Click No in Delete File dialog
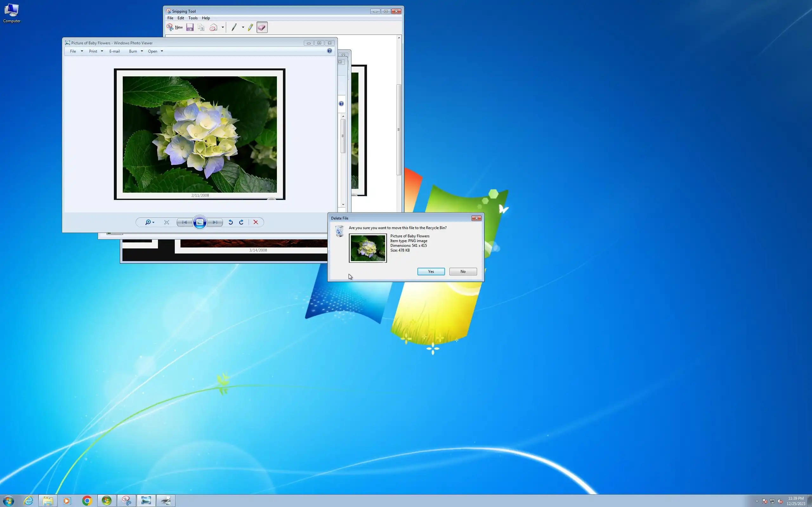 [x=463, y=272]
